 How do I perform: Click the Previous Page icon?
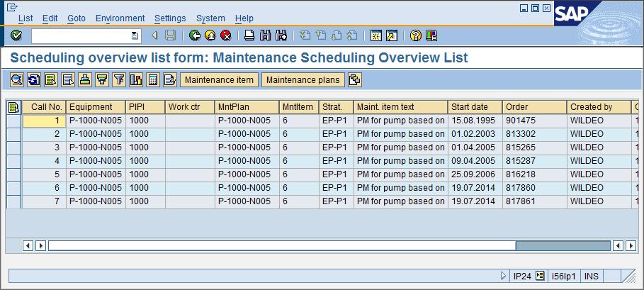(x=320, y=35)
